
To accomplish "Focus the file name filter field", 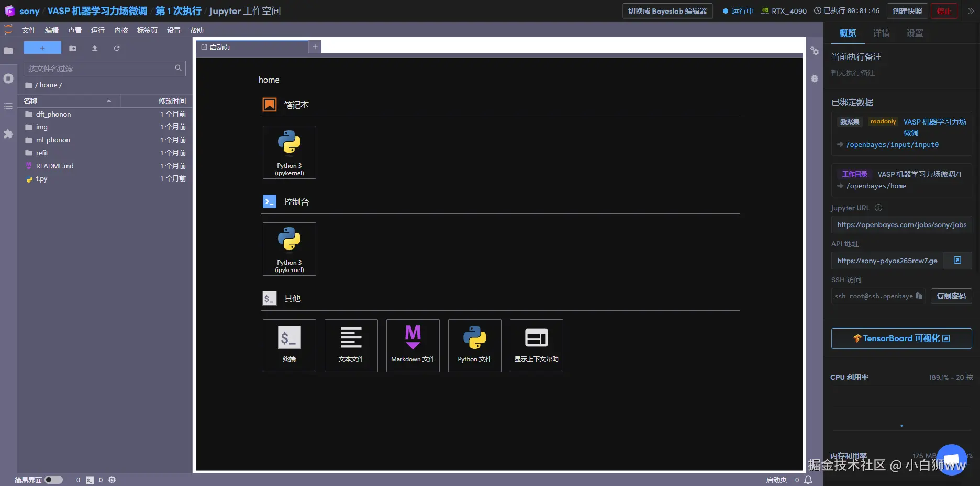I will pyautogui.click(x=105, y=69).
